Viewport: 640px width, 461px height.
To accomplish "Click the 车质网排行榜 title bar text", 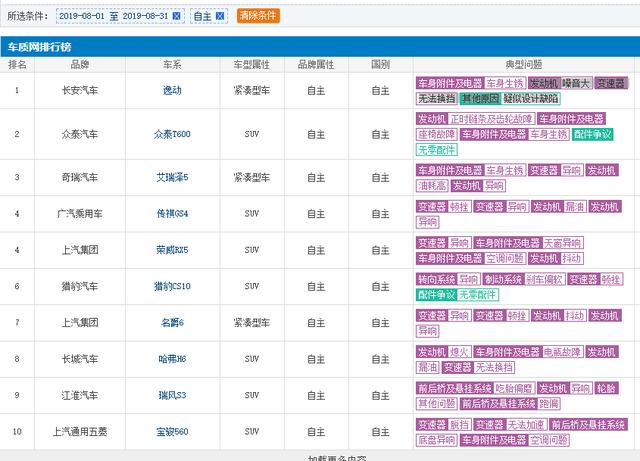I will coord(39,47).
